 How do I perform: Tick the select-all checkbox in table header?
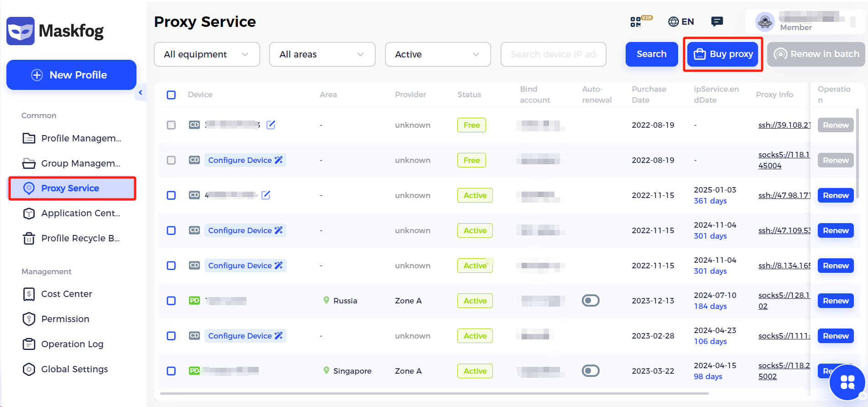171,95
